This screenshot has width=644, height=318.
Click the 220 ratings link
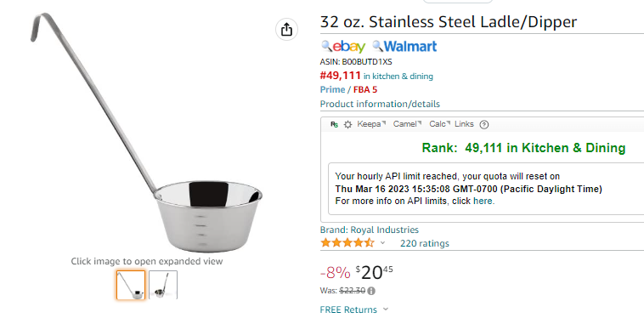click(x=425, y=243)
